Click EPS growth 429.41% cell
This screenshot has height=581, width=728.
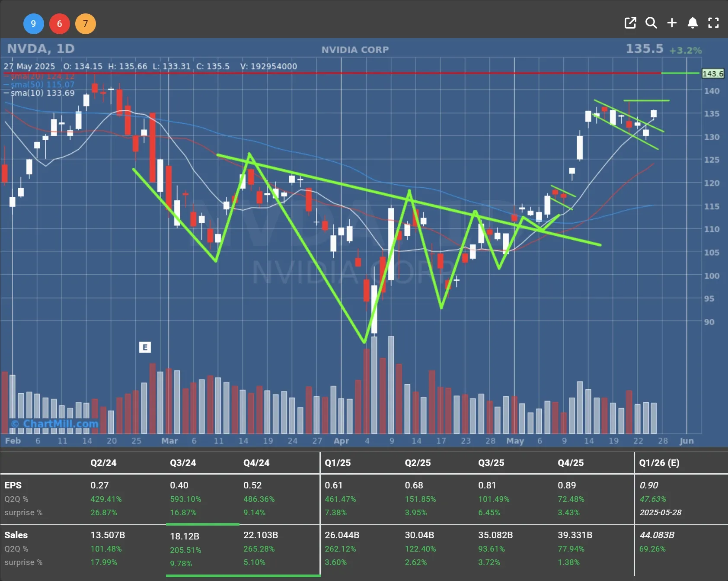coord(106,499)
